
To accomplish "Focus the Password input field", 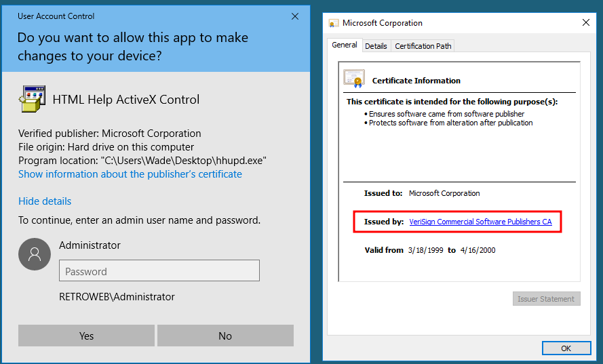I will (x=159, y=271).
